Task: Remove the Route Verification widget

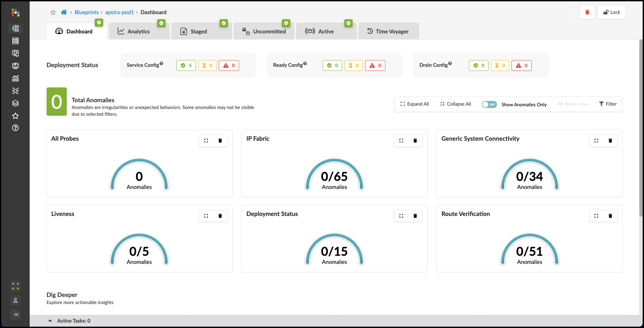Action: pyautogui.click(x=610, y=216)
